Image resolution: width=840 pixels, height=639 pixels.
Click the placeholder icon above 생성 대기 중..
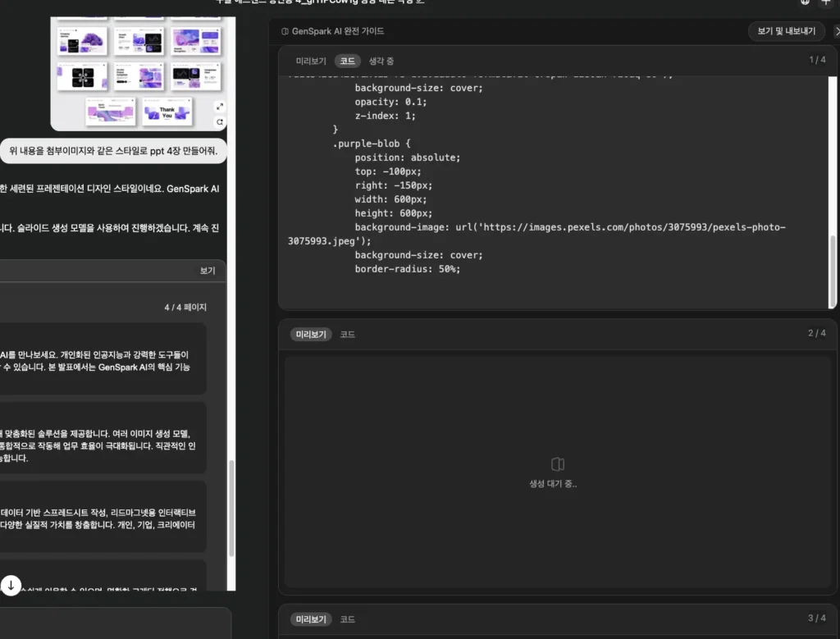click(x=557, y=463)
